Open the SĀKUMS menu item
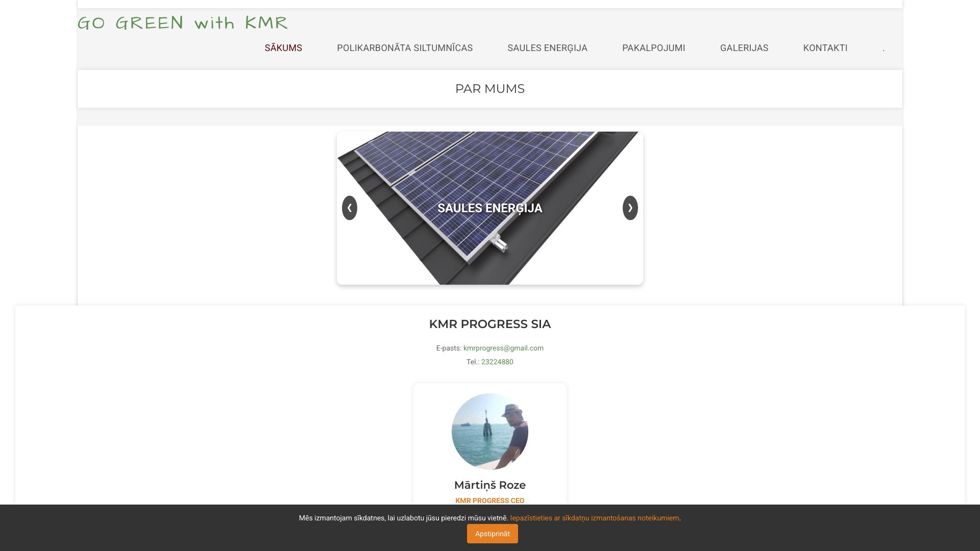This screenshot has height=551, width=980. tap(283, 48)
